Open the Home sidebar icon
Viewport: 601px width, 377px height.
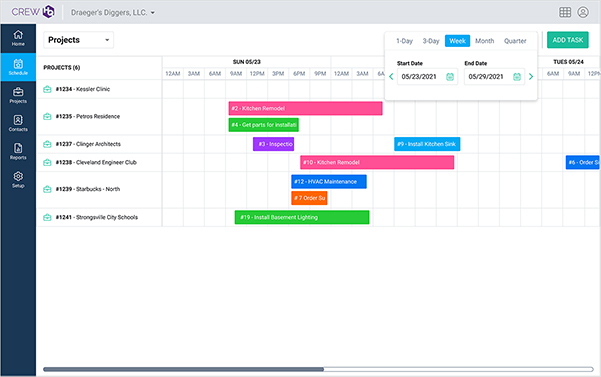click(x=18, y=38)
